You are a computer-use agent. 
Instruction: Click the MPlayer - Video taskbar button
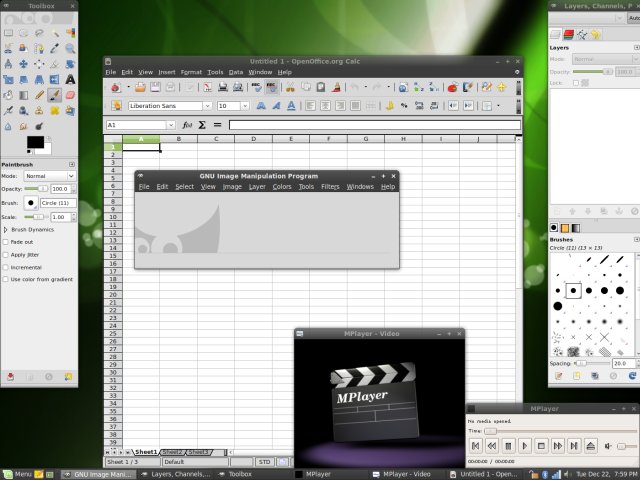point(402,473)
